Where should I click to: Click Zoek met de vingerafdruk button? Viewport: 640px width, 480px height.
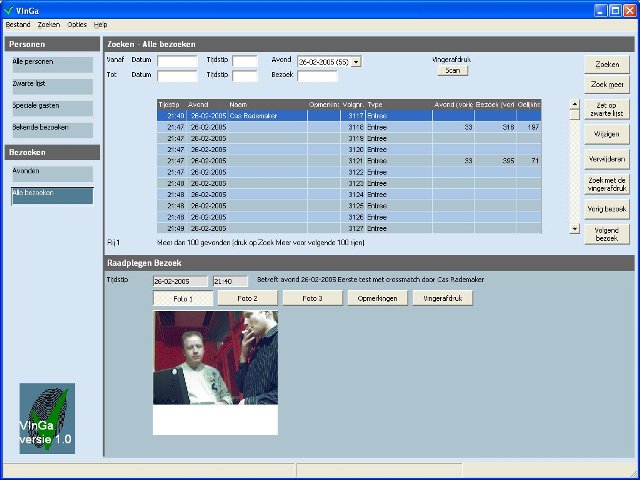[x=607, y=184]
